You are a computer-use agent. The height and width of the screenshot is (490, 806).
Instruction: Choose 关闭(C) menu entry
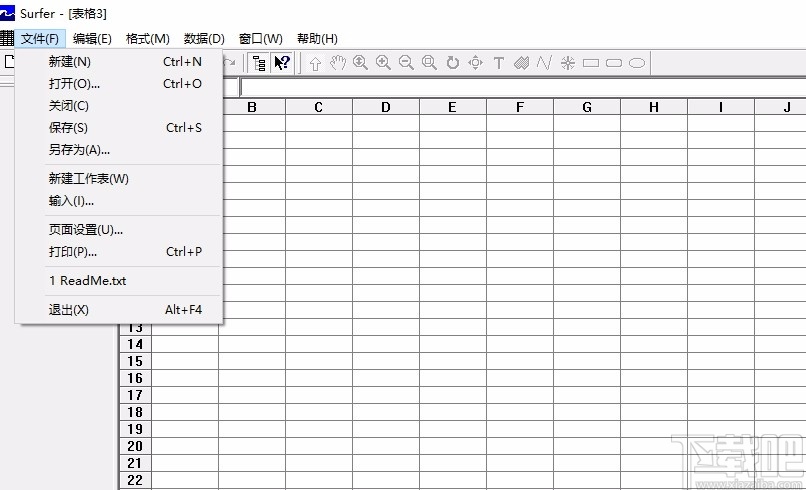coord(119,106)
